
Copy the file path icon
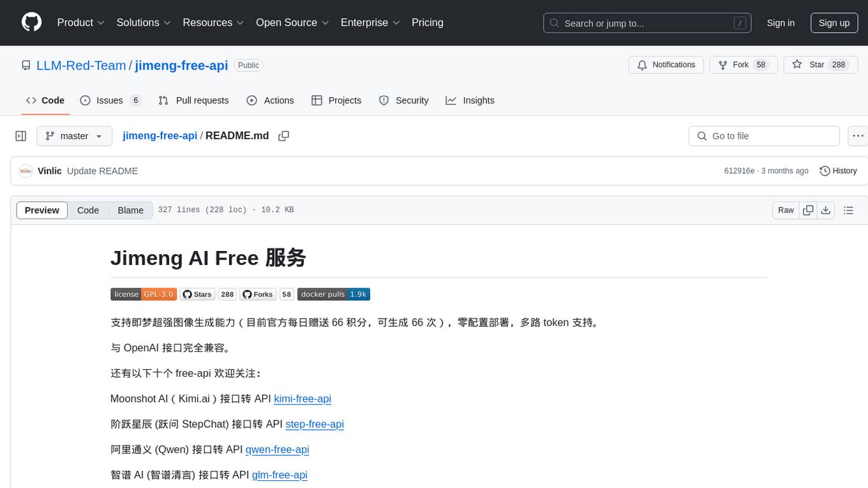(284, 136)
